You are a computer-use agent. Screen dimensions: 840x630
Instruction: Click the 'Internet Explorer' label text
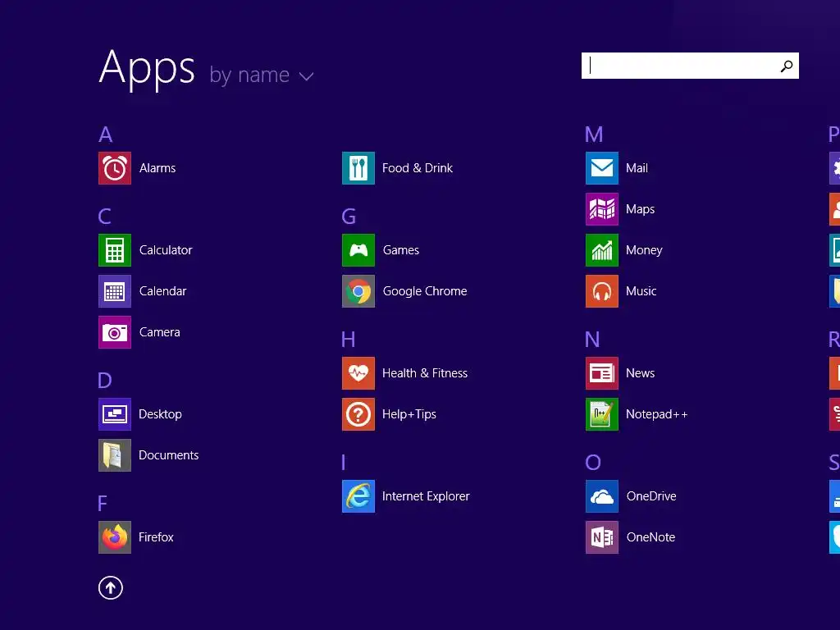(x=426, y=496)
